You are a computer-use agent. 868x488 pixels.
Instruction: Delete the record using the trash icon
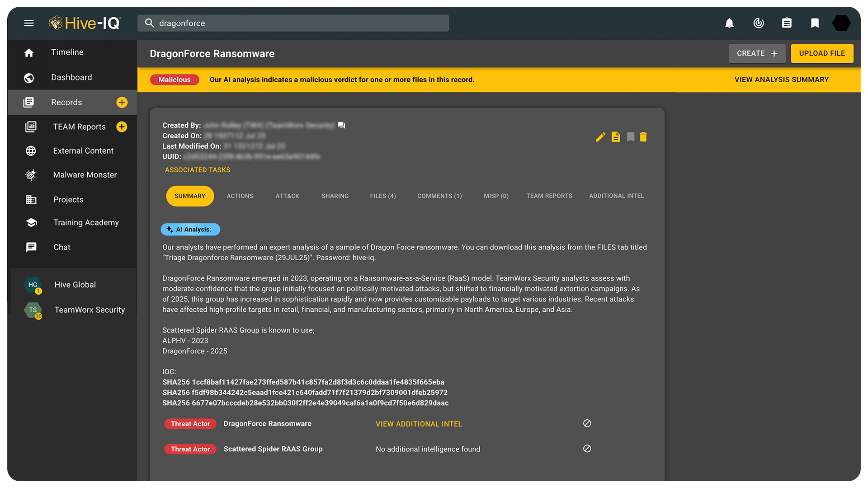point(643,137)
